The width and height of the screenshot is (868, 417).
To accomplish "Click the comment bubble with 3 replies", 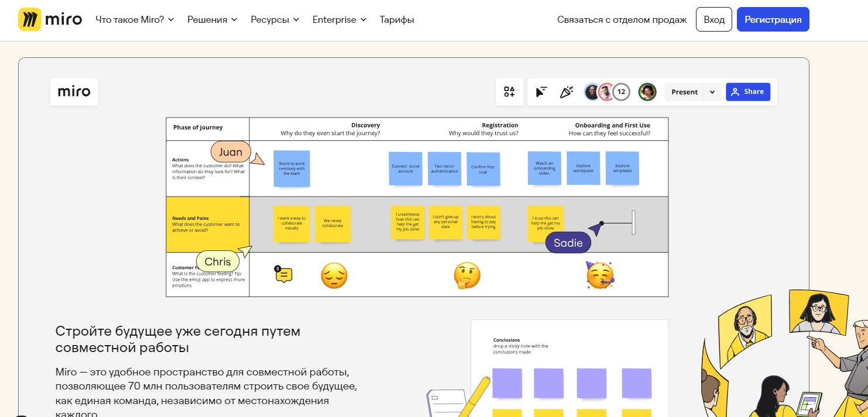I will coord(284,275).
